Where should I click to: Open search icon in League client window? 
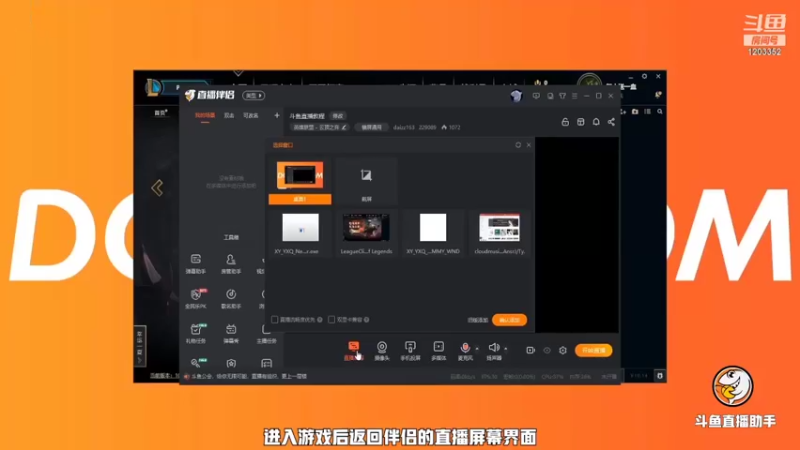[660, 111]
